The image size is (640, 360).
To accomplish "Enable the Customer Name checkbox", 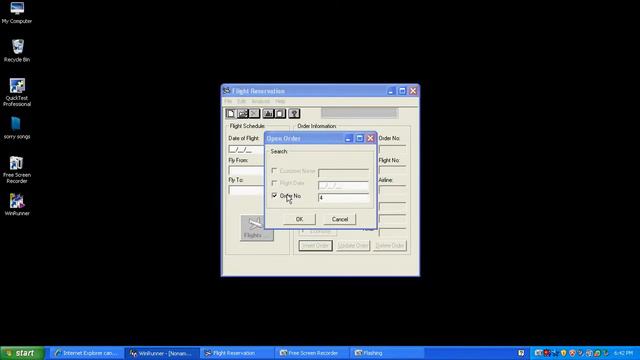I will (275, 171).
